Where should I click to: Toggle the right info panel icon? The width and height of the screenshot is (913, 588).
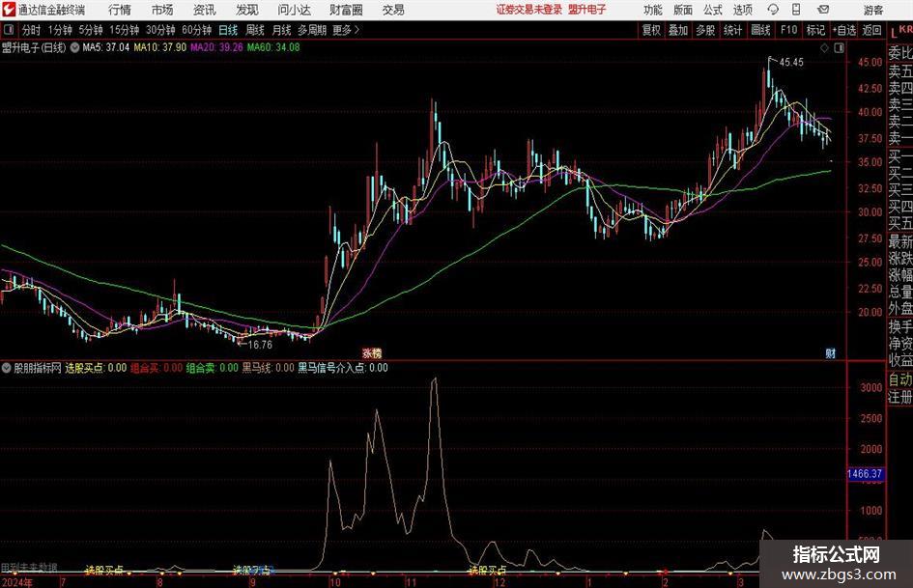point(839,48)
